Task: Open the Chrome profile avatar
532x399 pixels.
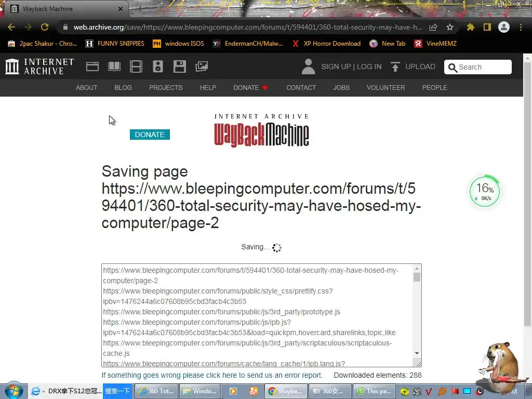Action: 504,27
